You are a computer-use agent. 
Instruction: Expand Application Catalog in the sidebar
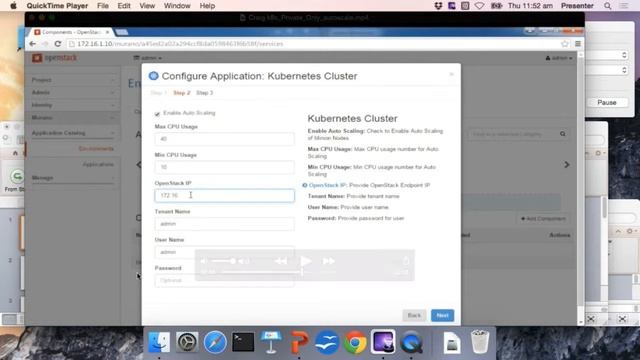pyautogui.click(x=73, y=133)
